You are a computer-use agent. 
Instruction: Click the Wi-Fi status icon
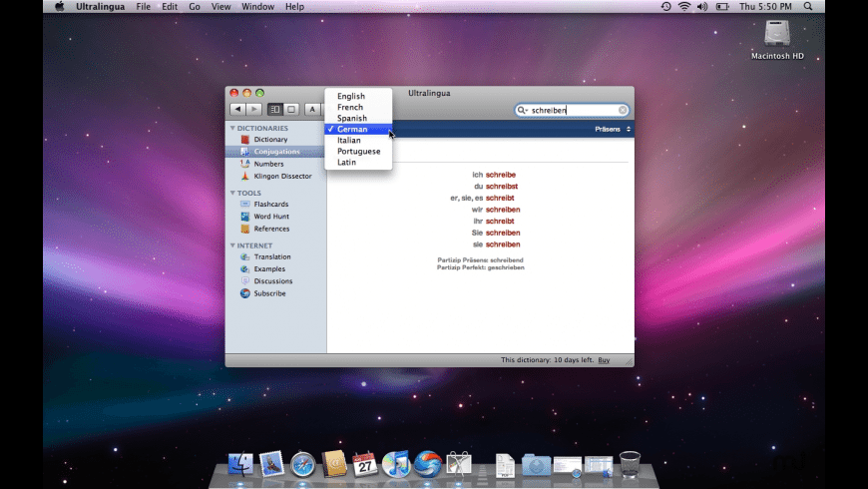pyautogui.click(x=684, y=7)
